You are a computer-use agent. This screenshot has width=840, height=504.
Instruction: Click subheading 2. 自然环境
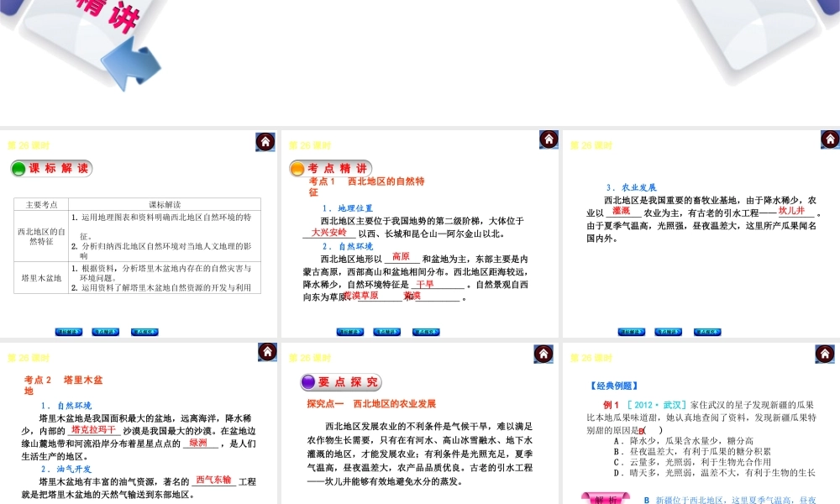tap(347, 246)
